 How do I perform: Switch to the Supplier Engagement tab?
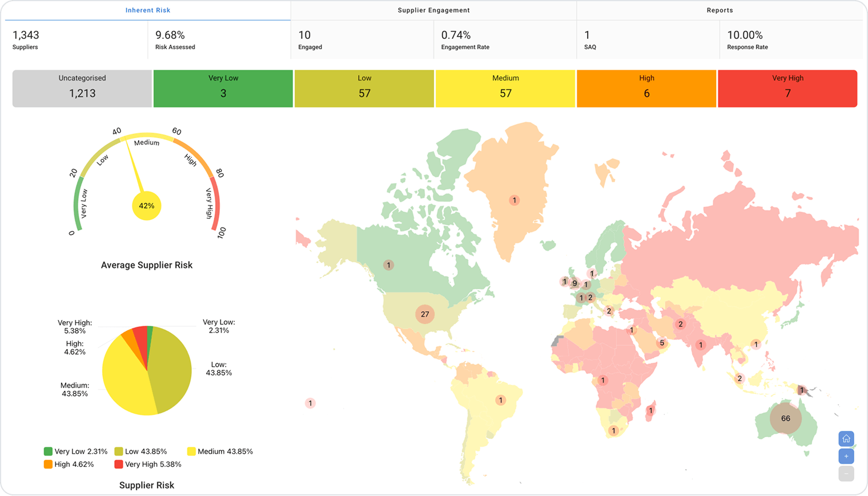[433, 10]
